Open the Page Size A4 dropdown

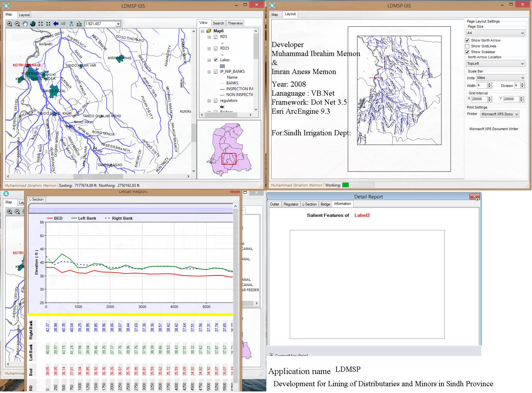coord(495,33)
